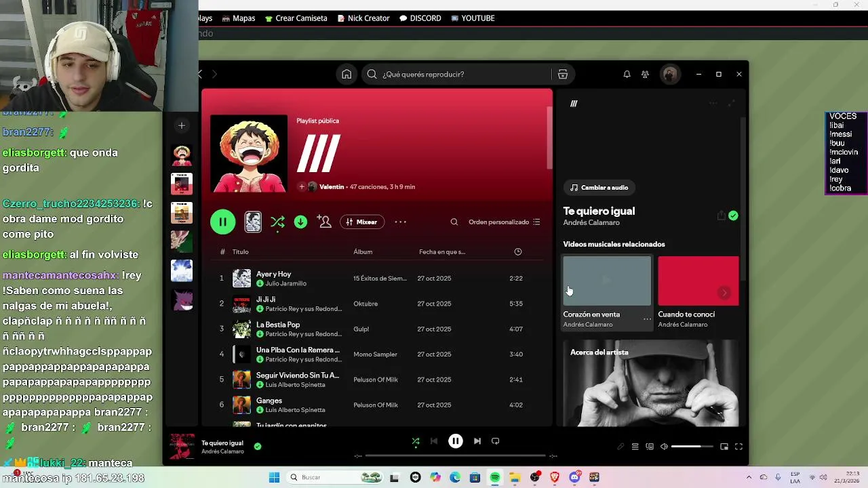Screen dimensions: 868x488
Task: Sort by the Álbum column header
Action: [363, 252]
